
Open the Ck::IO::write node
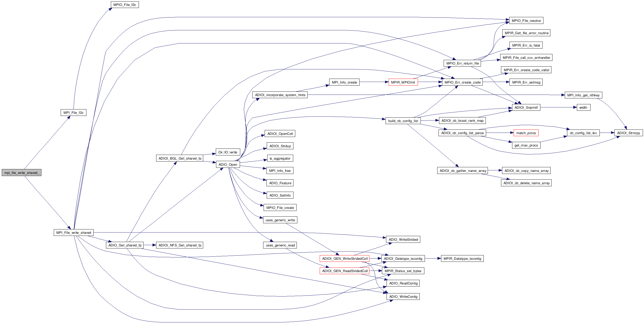tap(228, 152)
